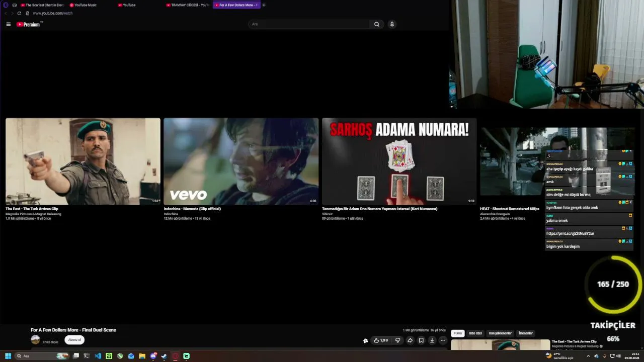Click the browser address bar URL
Viewport: 644px width, 362px height.
click(x=53, y=13)
